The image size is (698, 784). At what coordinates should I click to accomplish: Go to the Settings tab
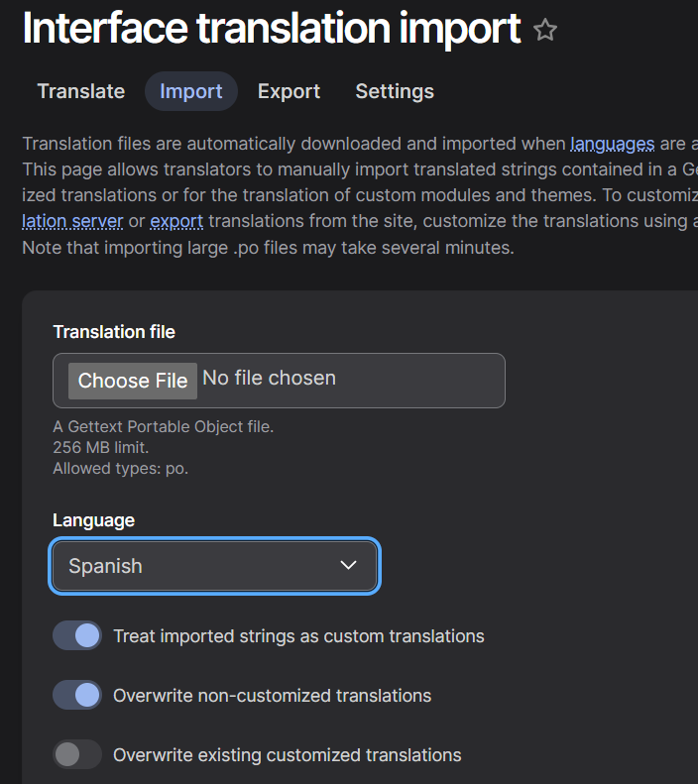coord(395,91)
